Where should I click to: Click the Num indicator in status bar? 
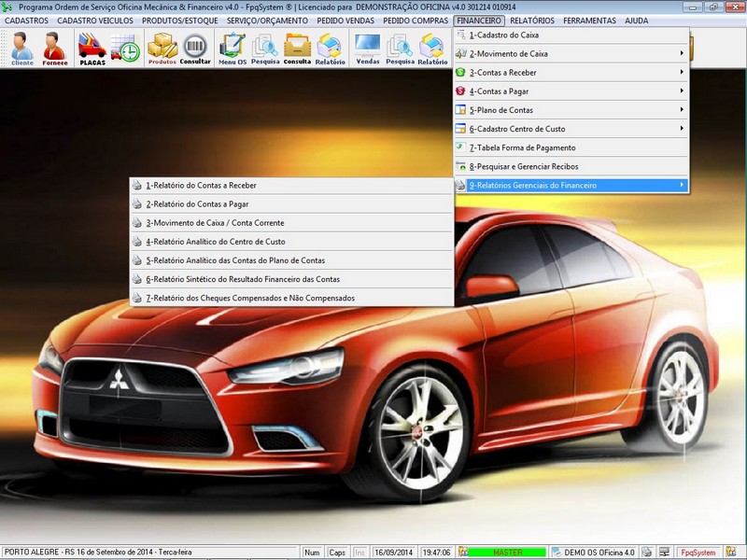tap(312, 553)
